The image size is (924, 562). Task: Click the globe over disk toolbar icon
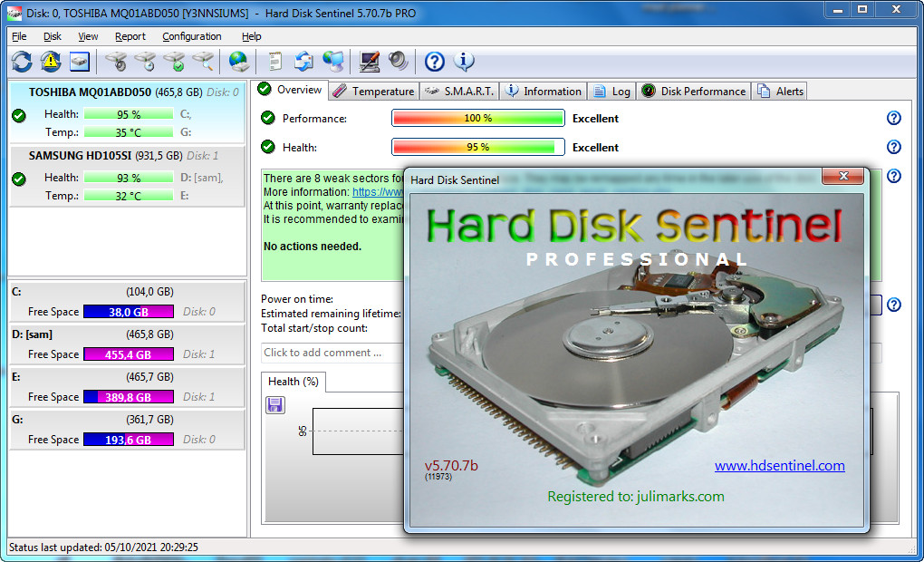coord(238,62)
